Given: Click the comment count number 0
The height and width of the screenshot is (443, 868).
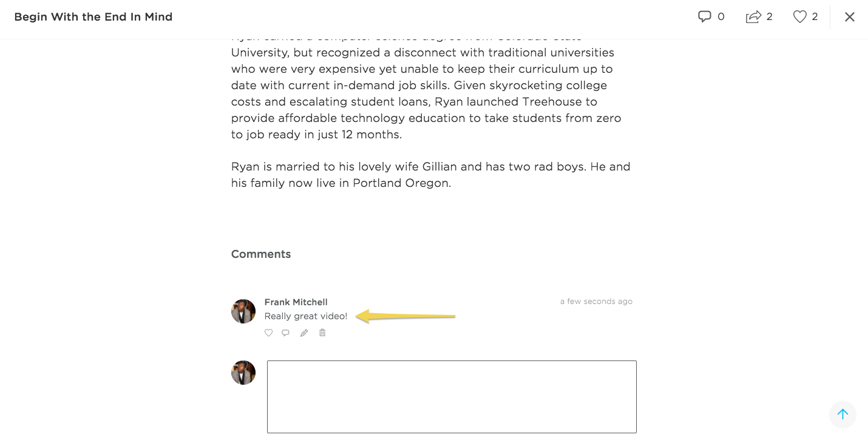Looking at the screenshot, I should (x=721, y=17).
